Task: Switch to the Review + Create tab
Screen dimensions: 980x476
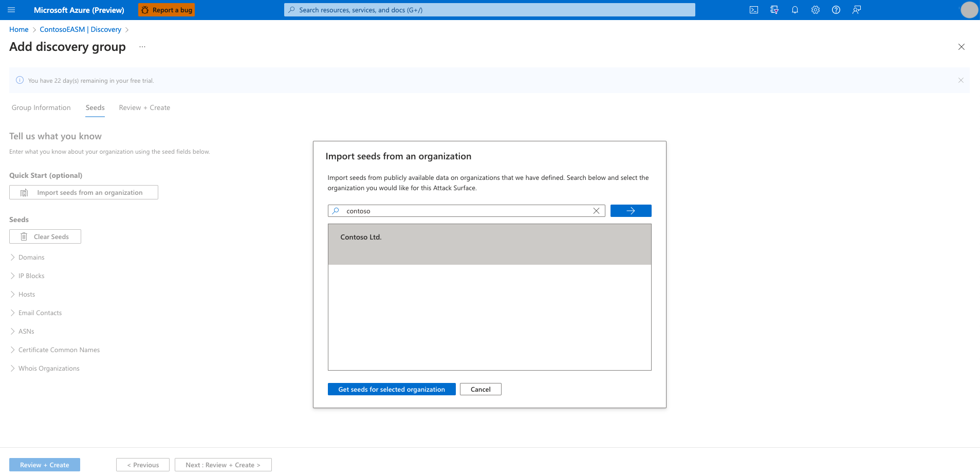Action: pos(144,107)
